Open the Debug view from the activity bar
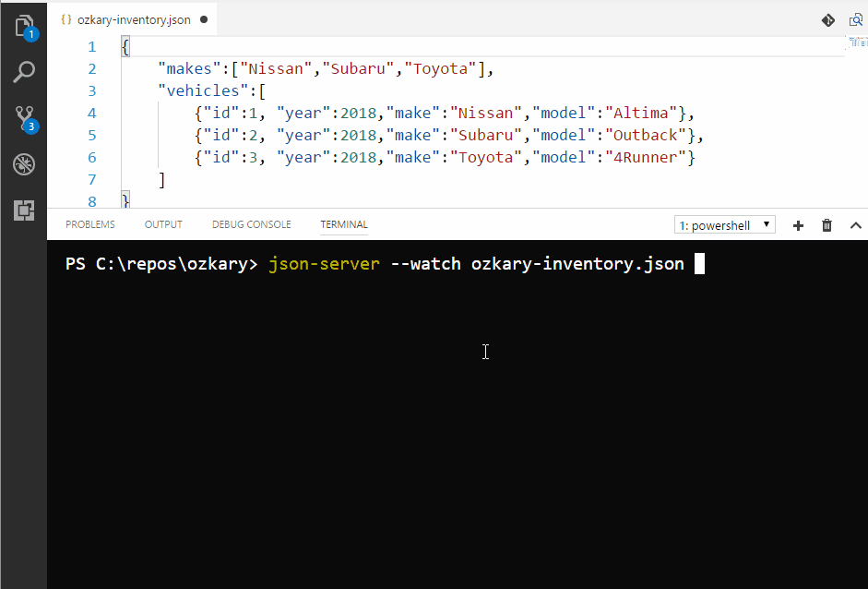868x589 pixels. [23, 163]
